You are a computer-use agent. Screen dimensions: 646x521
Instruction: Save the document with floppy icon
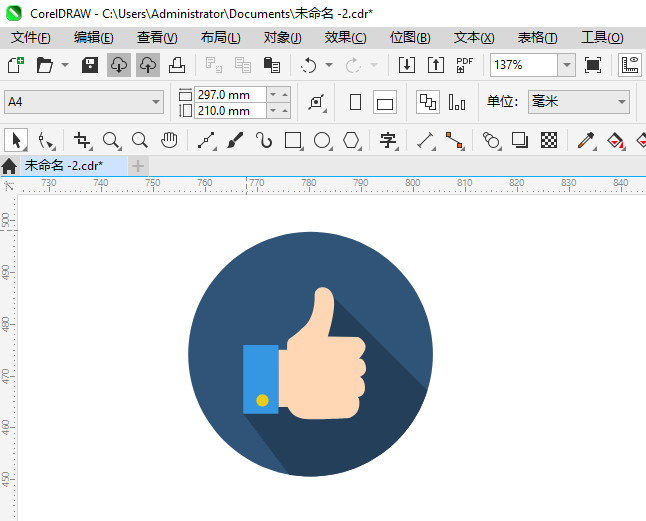point(90,65)
